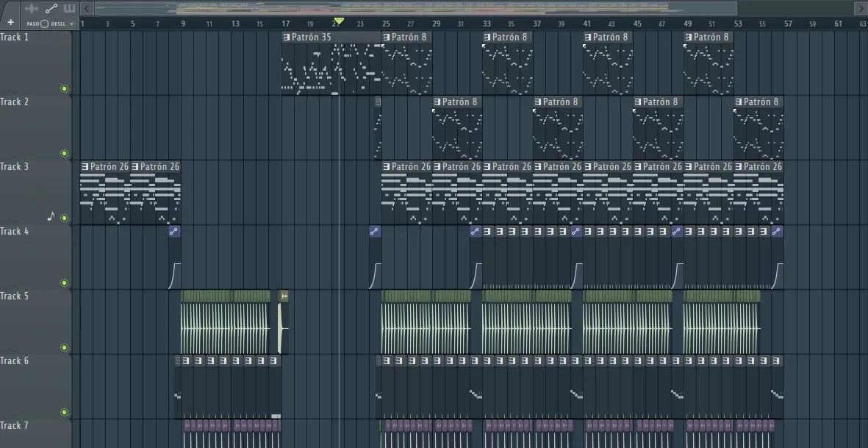Screen dimensions: 868x448
Task: Select the pattern clip focus piano icon
Action: pyautogui.click(x=69, y=8)
